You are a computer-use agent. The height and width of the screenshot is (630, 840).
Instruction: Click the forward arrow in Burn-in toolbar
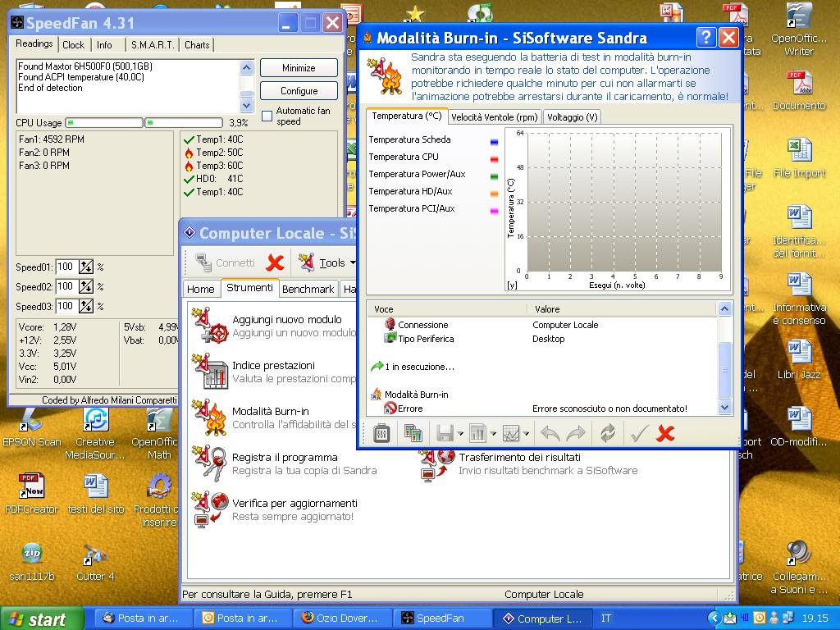coord(576,433)
